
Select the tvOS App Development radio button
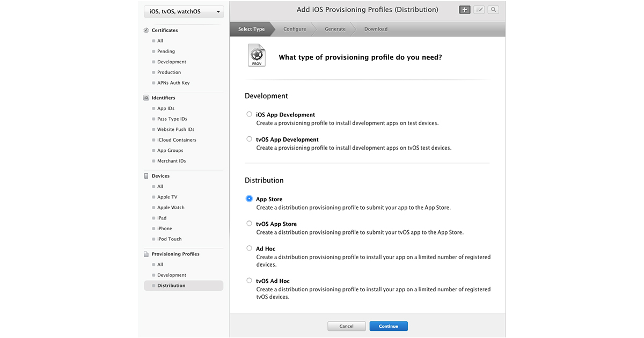[x=249, y=139]
